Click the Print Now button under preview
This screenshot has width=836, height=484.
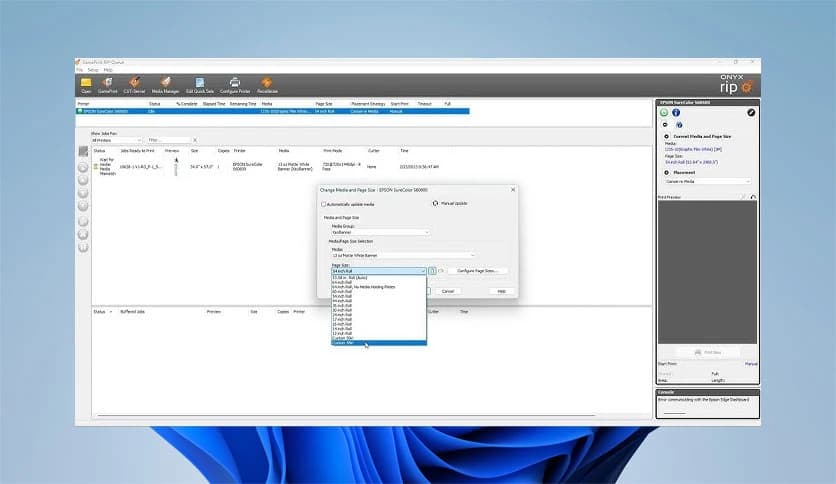[x=708, y=352]
